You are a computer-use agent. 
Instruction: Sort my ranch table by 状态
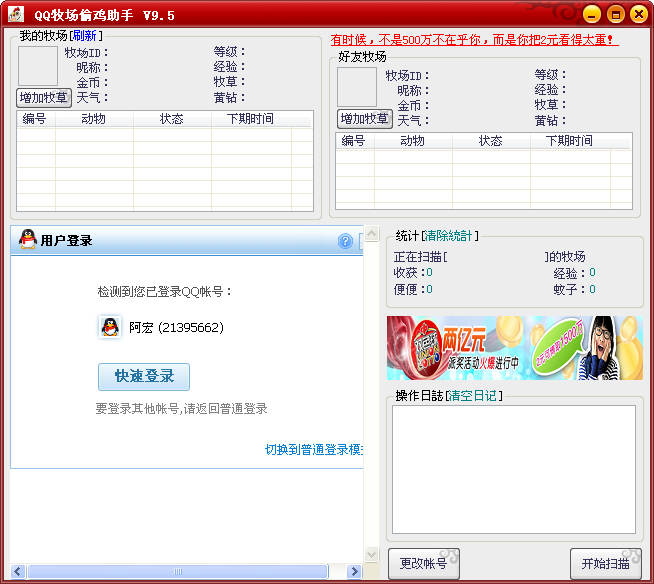[172, 119]
